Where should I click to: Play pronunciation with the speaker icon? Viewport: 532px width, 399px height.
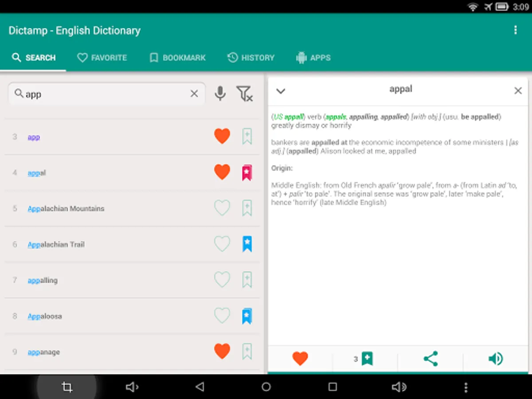tap(496, 359)
